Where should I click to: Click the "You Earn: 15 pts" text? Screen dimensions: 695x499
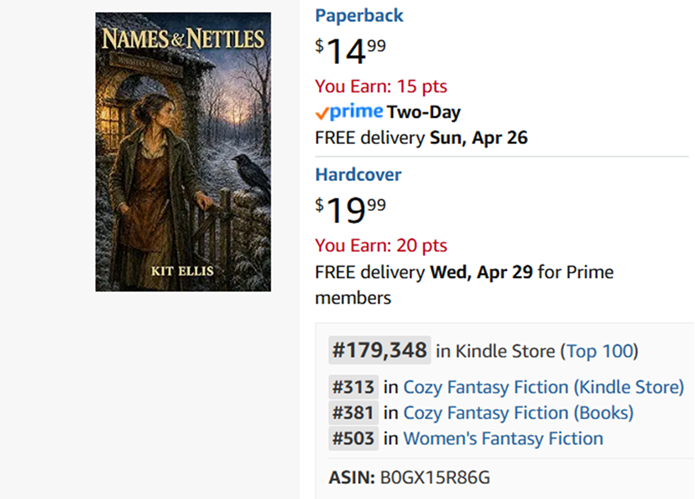[381, 86]
